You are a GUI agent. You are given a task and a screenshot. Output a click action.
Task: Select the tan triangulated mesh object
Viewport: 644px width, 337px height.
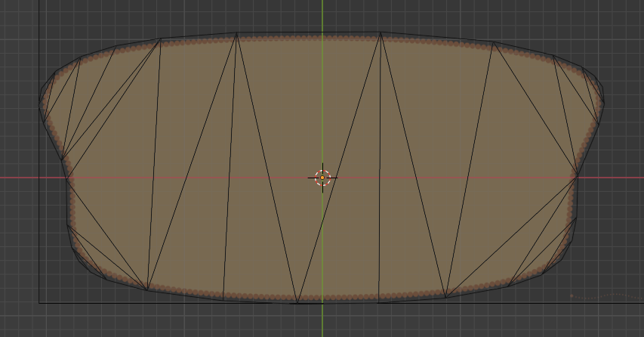pyautogui.click(x=322, y=168)
